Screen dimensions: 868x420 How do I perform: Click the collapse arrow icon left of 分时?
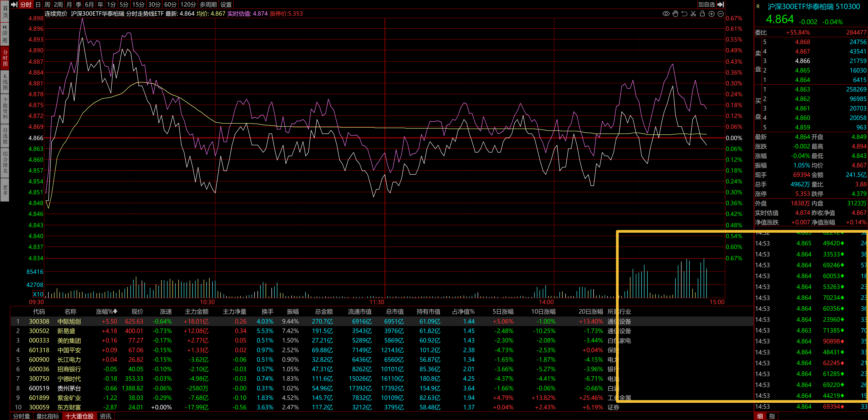pyautogui.click(x=14, y=4)
